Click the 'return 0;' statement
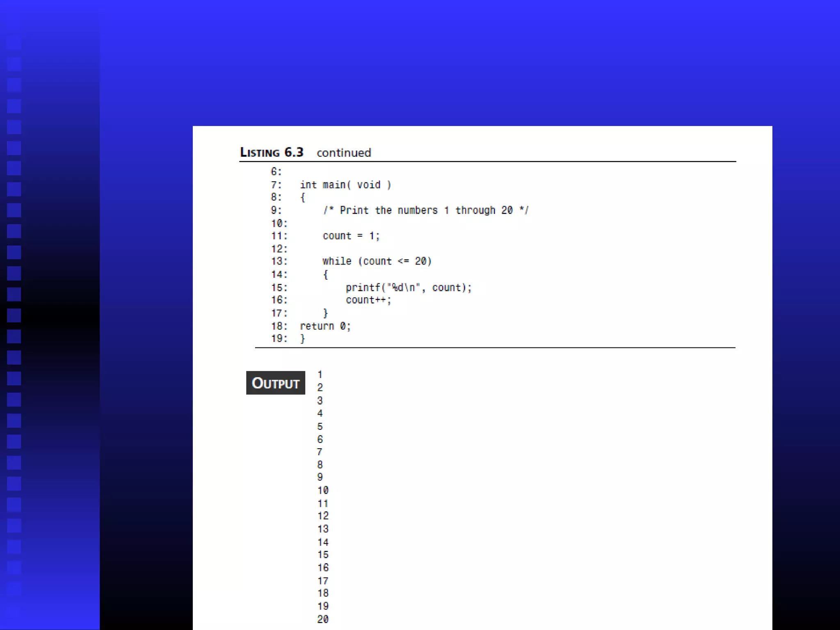Image resolution: width=840 pixels, height=630 pixels. pyautogui.click(x=325, y=326)
